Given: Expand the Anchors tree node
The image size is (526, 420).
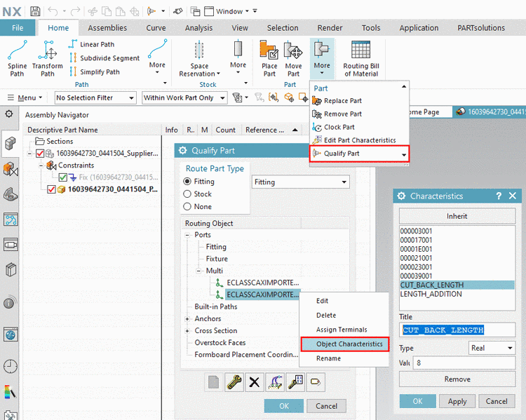Looking at the screenshot, I should pyautogui.click(x=187, y=319).
